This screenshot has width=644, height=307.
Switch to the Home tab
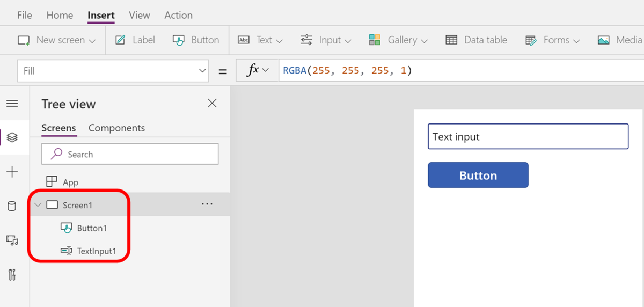coord(60,15)
